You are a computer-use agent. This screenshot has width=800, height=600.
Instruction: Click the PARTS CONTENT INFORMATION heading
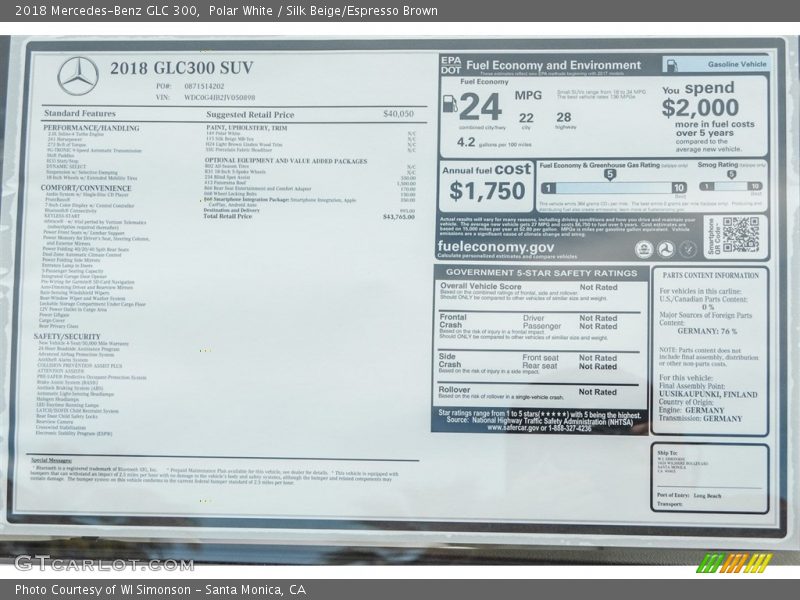click(711, 275)
